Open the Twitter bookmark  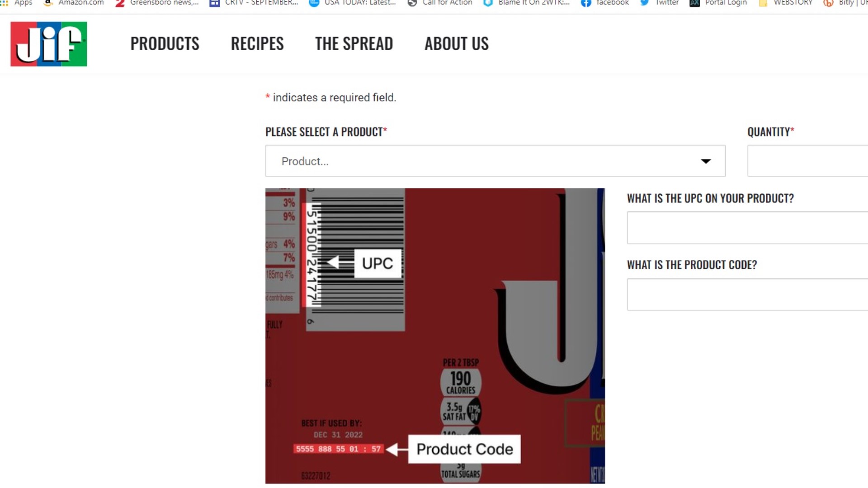[659, 3]
